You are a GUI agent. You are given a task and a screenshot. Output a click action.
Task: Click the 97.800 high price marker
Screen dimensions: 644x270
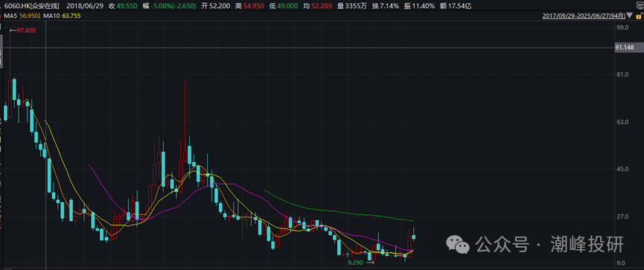26,30
